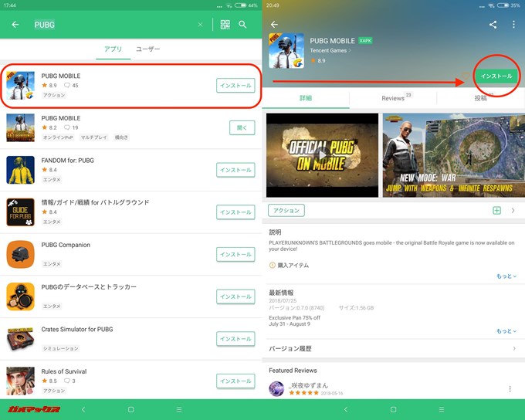The height and width of the screenshot is (420, 525).
Task: Select the 投稿 tab
Action: 480,99
